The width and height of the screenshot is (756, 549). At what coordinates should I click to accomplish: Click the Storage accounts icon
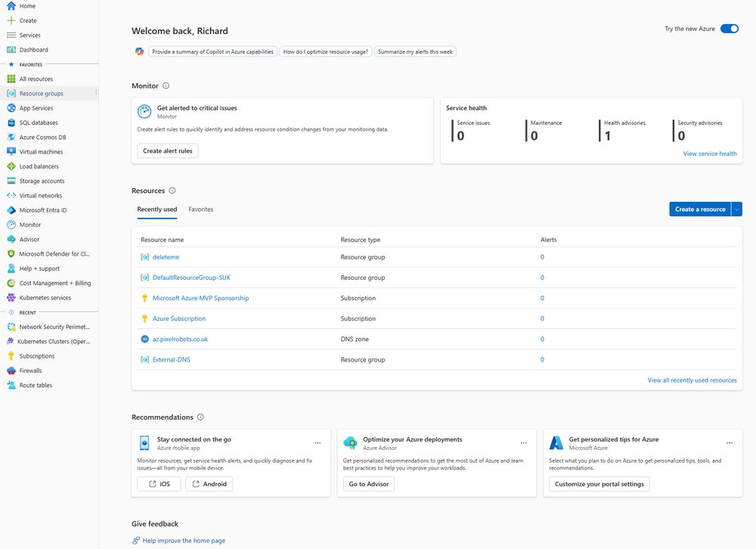(11, 181)
